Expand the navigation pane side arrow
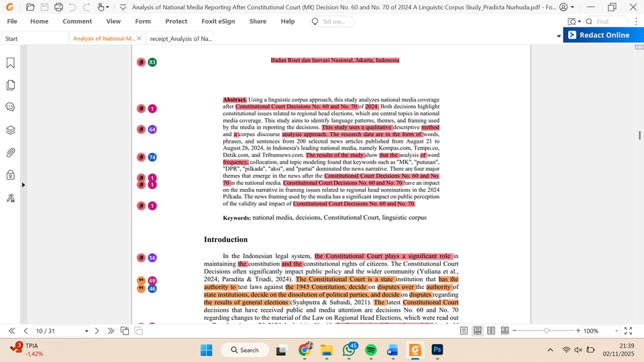Viewport: 644px width, 362px height. [x=23, y=185]
